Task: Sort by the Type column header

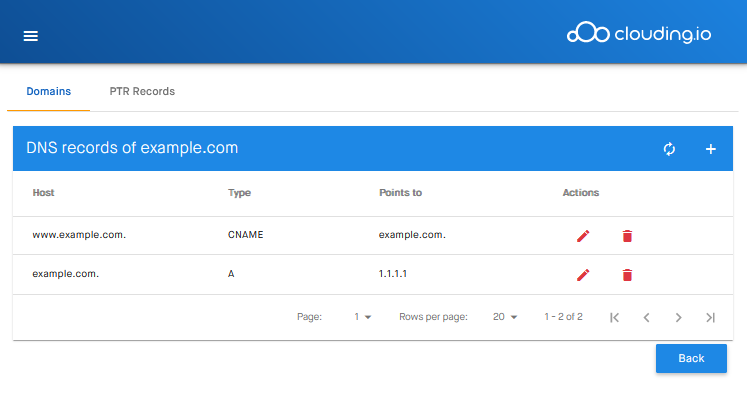Action: click(239, 192)
